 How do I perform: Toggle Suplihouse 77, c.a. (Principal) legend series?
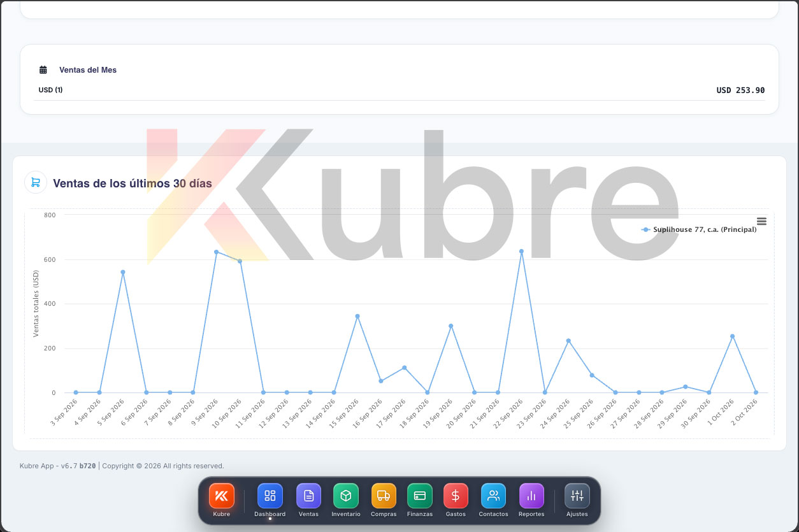point(699,229)
